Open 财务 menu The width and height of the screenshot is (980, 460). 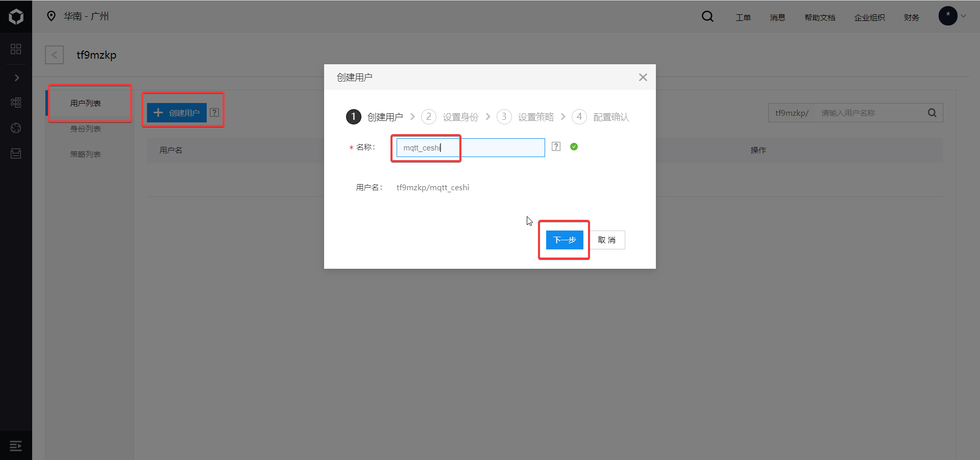tap(912, 17)
